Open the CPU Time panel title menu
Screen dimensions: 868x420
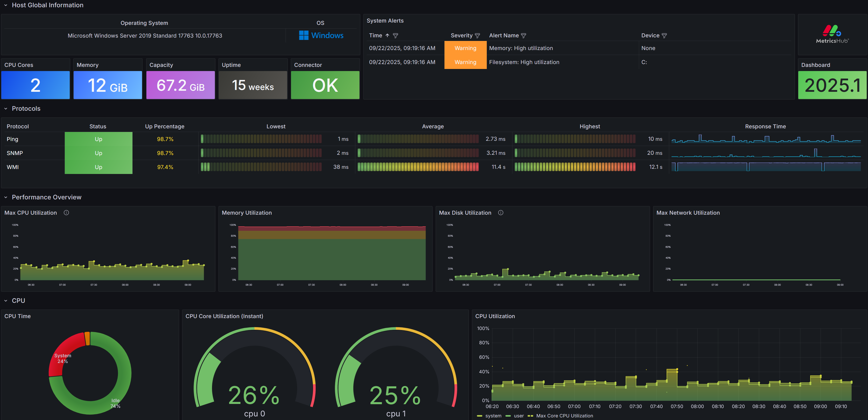pos(18,316)
